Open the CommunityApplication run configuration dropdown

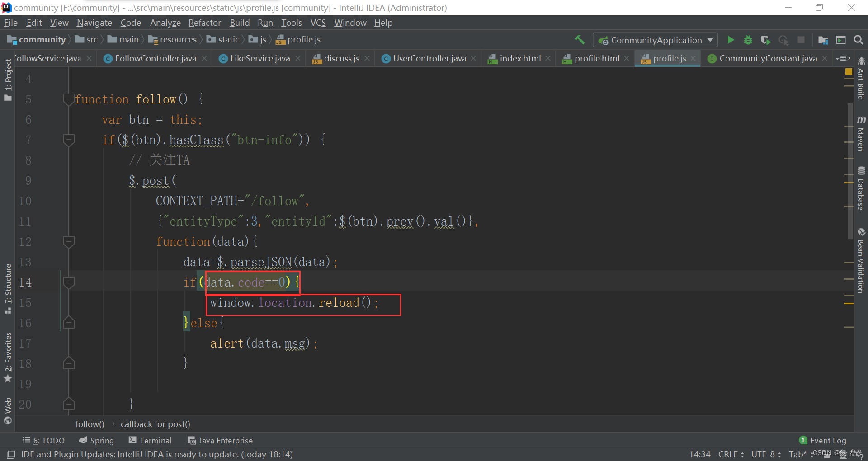[656, 40]
